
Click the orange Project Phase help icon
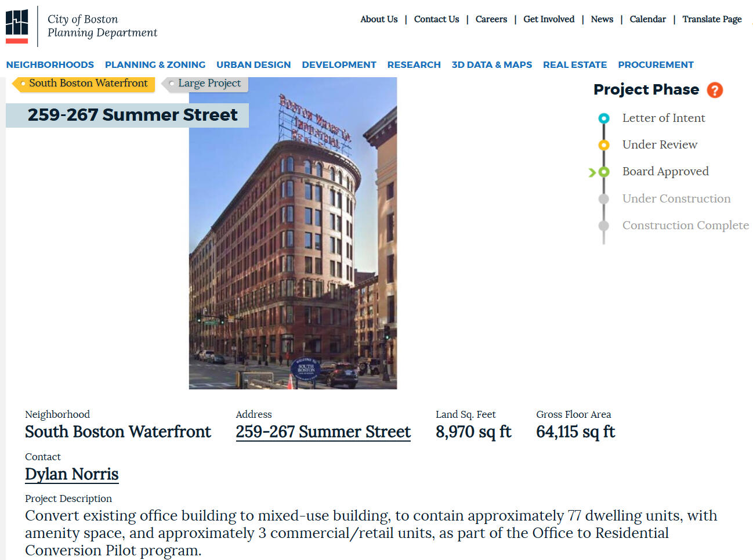pos(715,90)
